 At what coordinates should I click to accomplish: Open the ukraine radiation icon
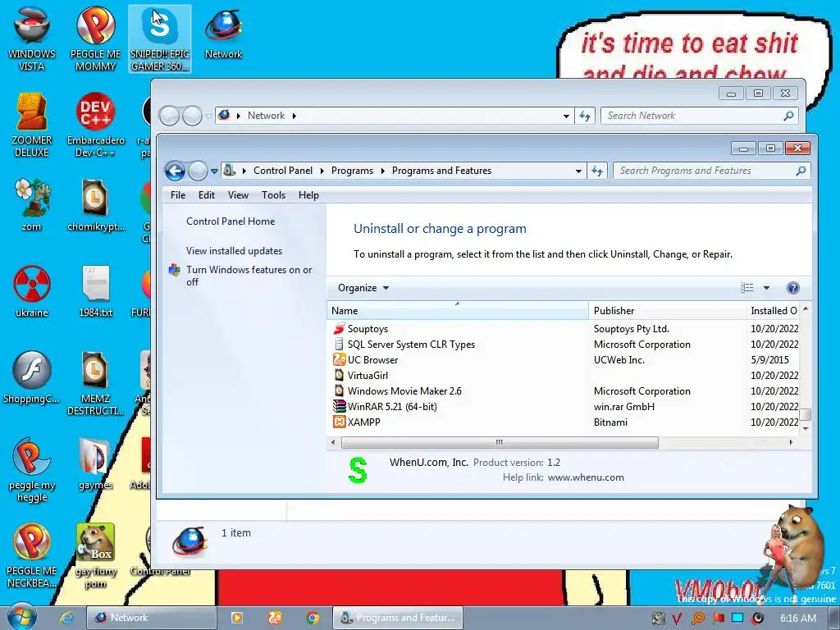click(32, 291)
